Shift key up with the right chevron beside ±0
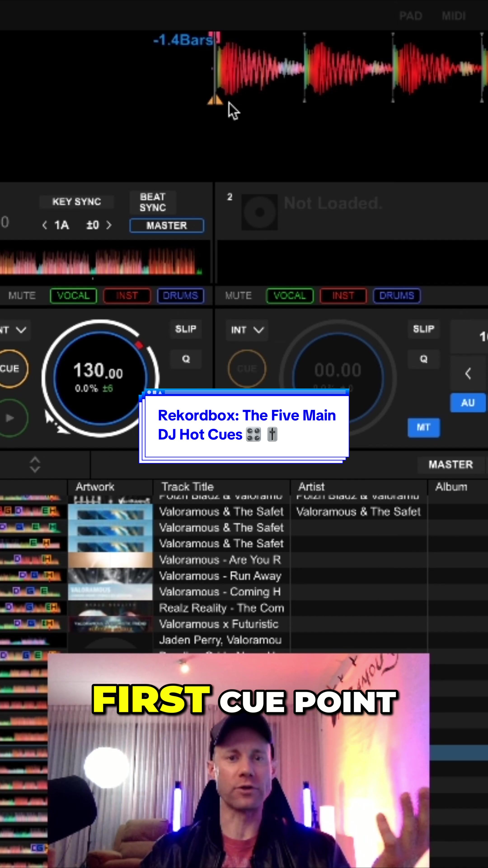 (x=108, y=225)
